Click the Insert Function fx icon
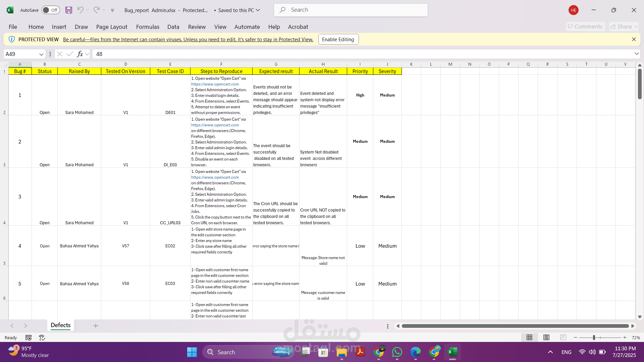This screenshot has width=644, height=362. (x=80, y=54)
